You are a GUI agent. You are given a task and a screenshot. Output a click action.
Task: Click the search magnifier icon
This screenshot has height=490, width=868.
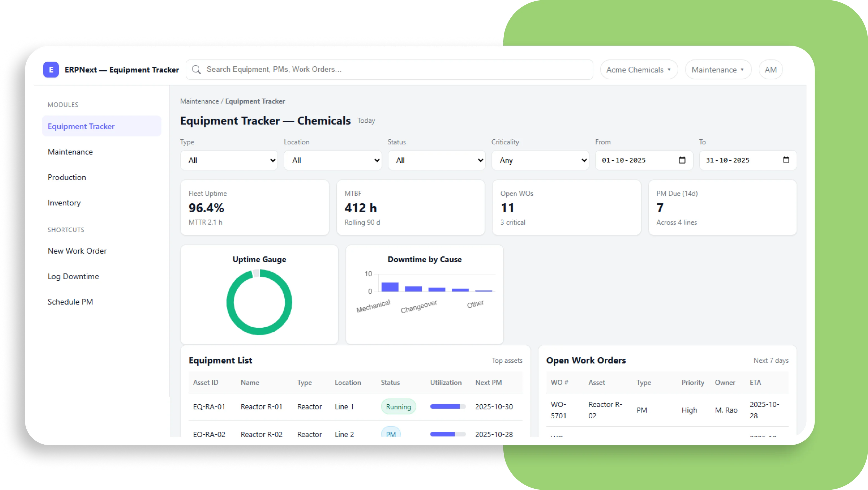click(197, 69)
